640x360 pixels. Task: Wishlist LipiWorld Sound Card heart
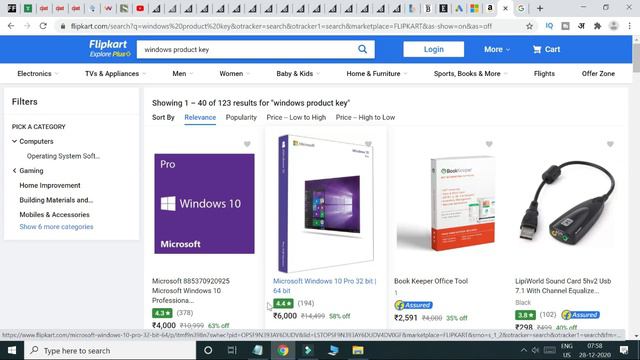tap(610, 144)
